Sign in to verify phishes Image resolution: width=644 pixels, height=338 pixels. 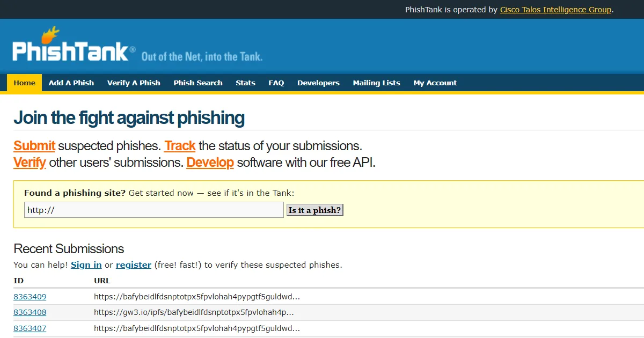(x=86, y=264)
